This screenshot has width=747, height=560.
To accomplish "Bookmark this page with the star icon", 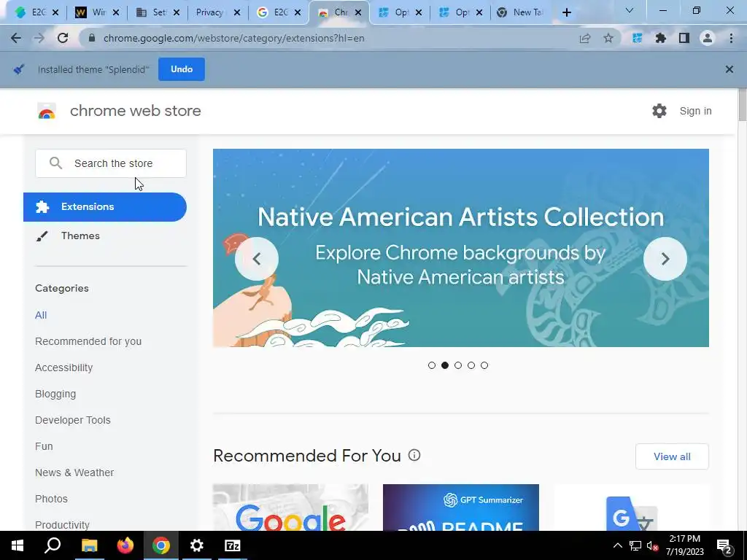I will 608,38.
